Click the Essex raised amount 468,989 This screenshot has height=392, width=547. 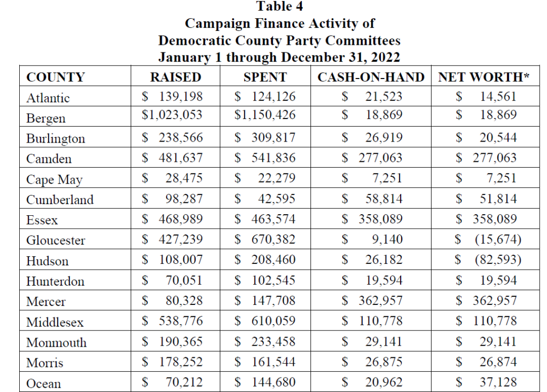coord(181,219)
